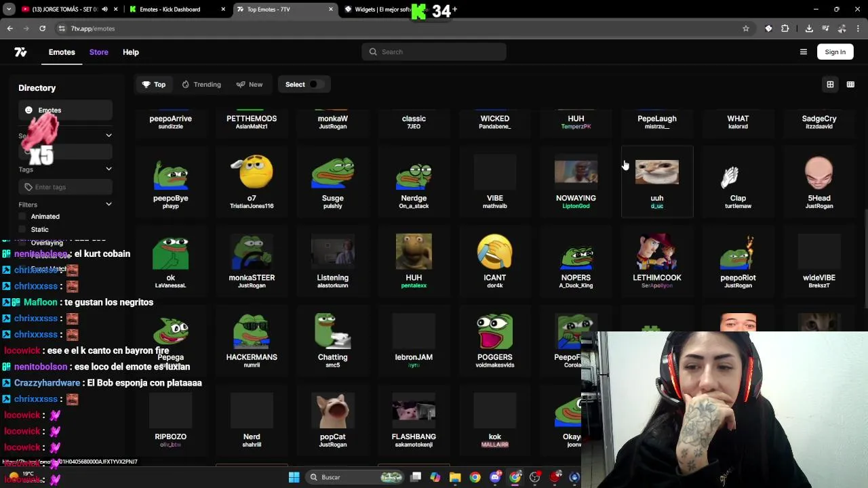Screen dimensions: 868x488
Task: Open the browser extensions puzzle icon
Action: pyautogui.click(x=785, y=28)
